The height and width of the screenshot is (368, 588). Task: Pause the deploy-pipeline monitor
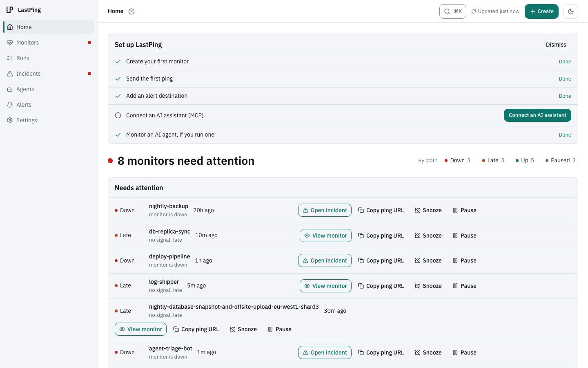point(465,260)
